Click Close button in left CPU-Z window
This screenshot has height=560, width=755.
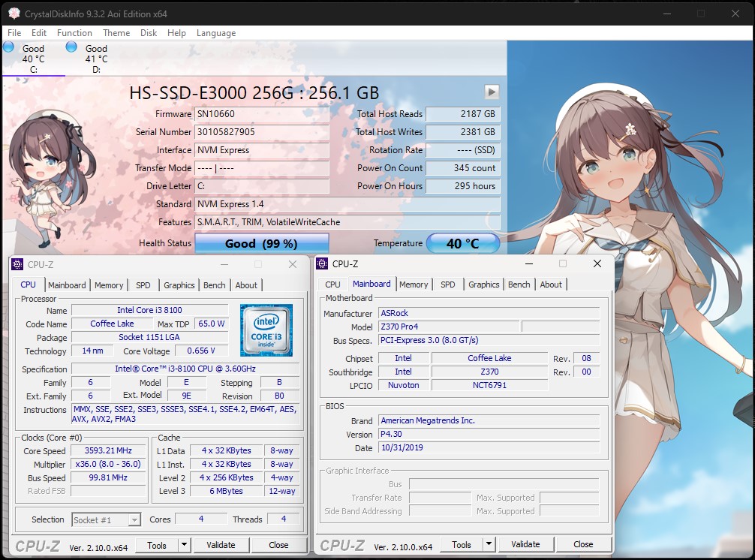click(x=278, y=545)
